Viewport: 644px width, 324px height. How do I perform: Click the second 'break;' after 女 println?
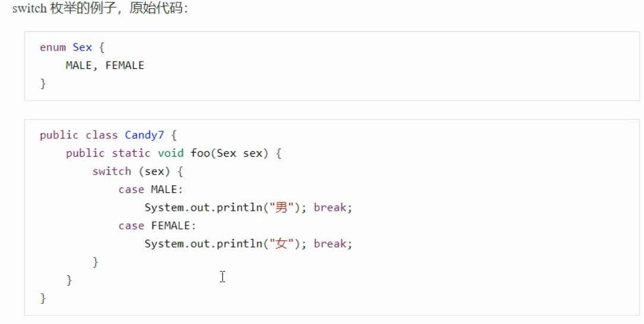click(x=333, y=243)
